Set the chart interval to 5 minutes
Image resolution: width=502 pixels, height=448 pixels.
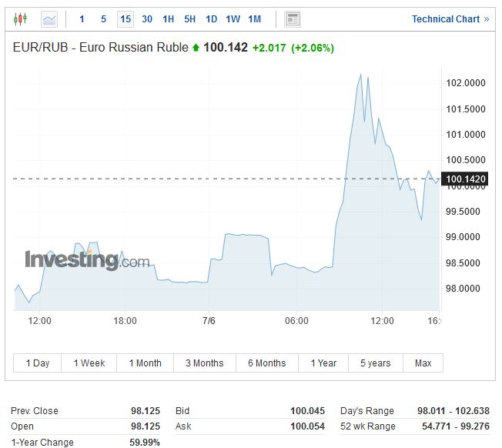tap(103, 18)
